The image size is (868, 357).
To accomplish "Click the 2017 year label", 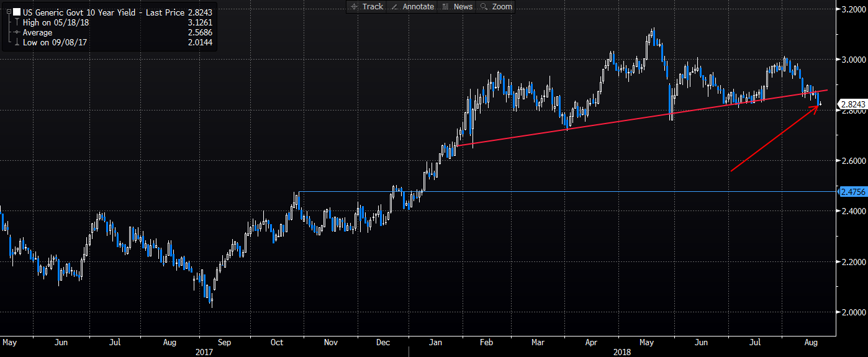I will coord(205,351).
